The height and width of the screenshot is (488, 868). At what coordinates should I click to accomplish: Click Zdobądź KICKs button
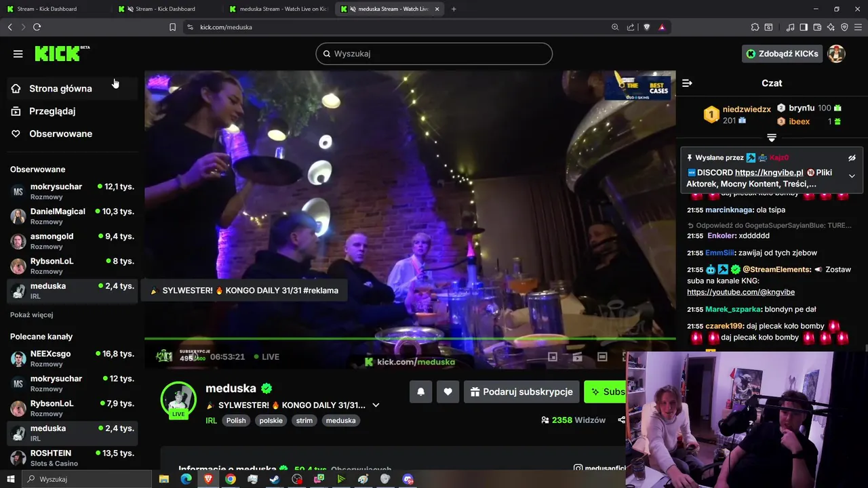coord(782,54)
